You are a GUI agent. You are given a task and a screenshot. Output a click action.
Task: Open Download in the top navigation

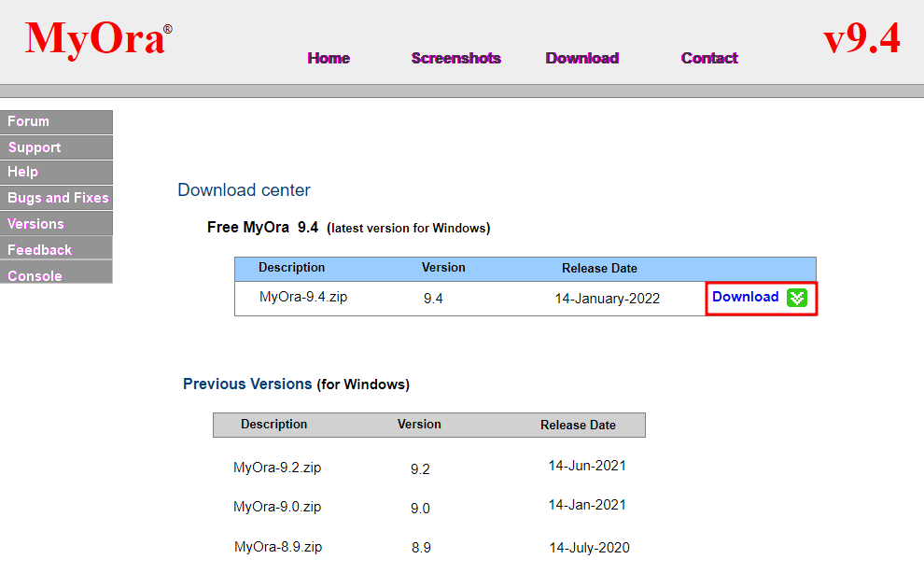coord(582,58)
